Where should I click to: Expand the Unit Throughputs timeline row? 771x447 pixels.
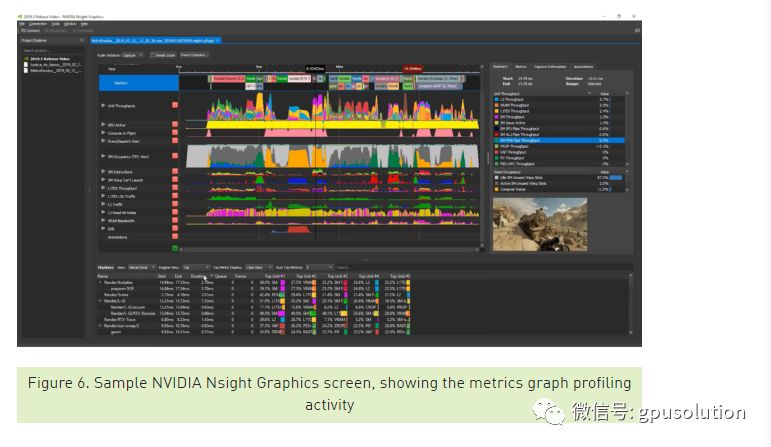(x=103, y=105)
